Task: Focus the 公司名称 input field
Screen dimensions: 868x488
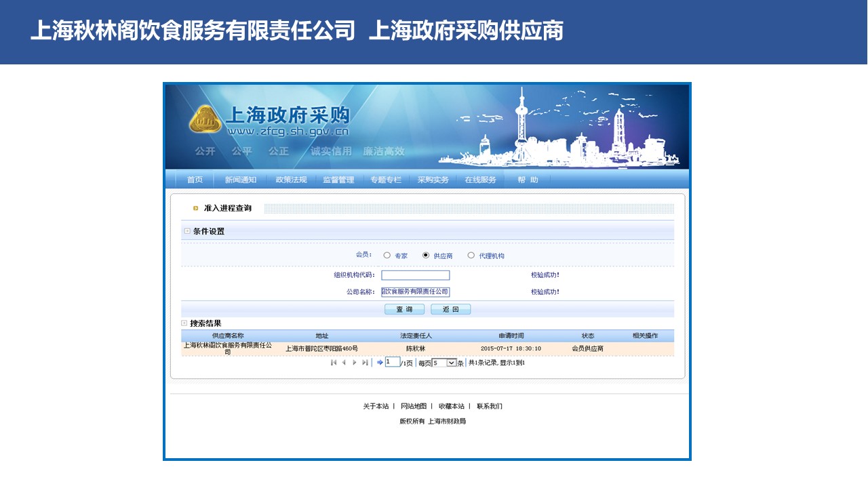Action: (416, 292)
